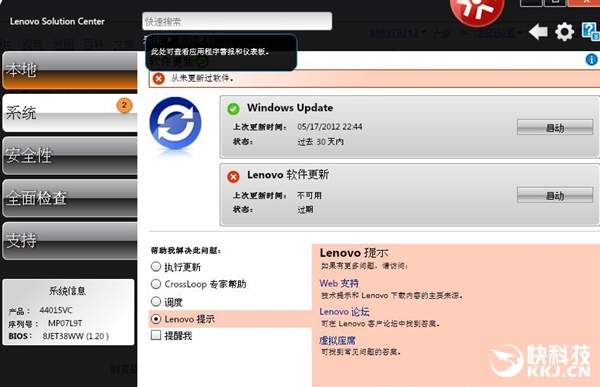Screen dimensions: 600x387
Task: Click the product number 44015VC
Action: tap(56, 310)
